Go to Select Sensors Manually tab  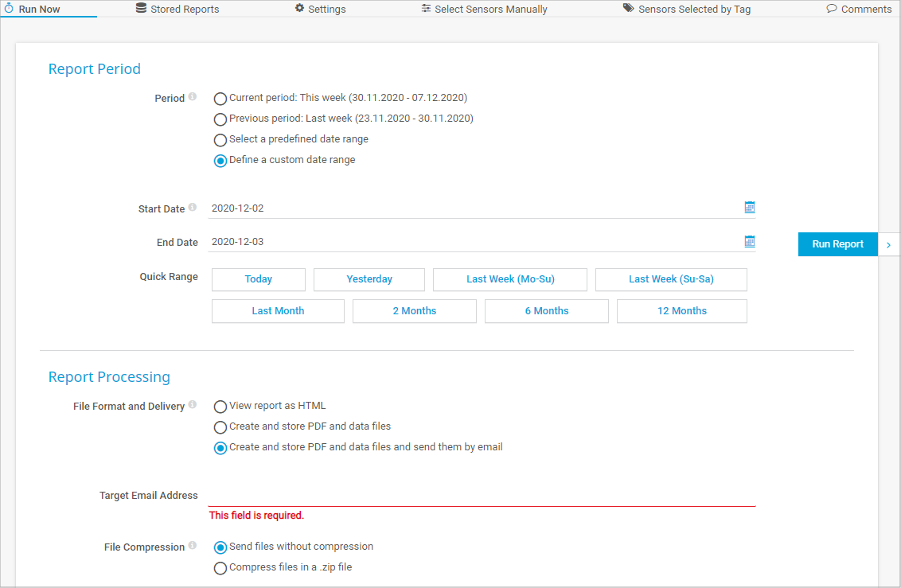484,10
